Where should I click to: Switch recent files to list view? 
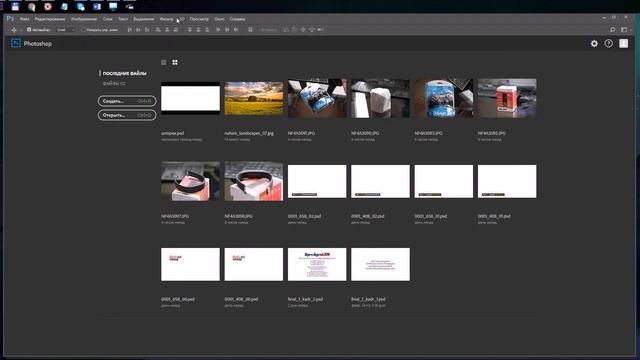[164, 62]
